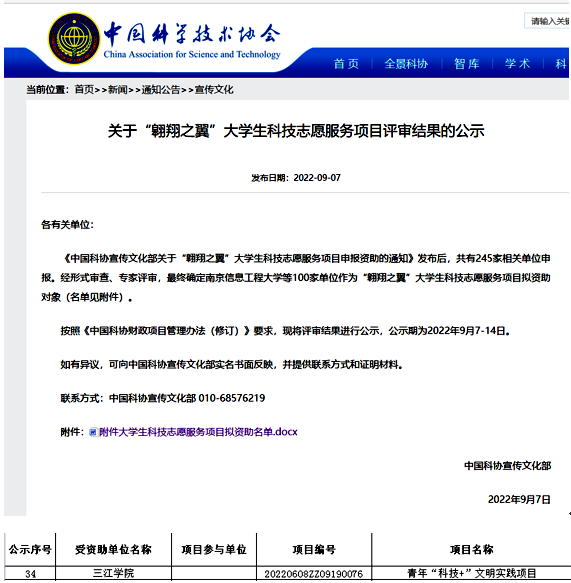Click the closing date 2022年9月7日
Viewport: 571px width, 583px height.
pos(519,499)
